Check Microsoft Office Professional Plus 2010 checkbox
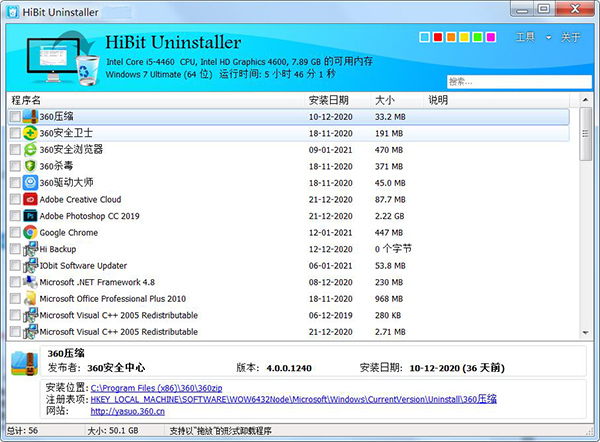This screenshot has width=600, height=442. (x=15, y=298)
